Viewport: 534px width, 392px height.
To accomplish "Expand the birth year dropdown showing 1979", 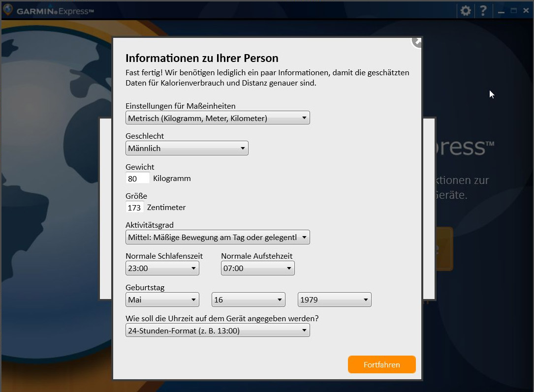I will [334, 300].
